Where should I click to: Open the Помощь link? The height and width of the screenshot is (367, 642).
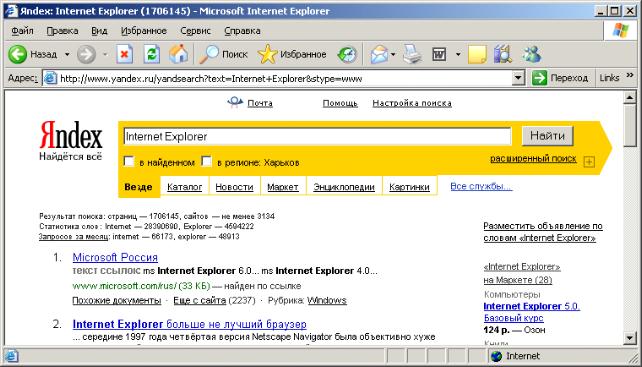340,103
